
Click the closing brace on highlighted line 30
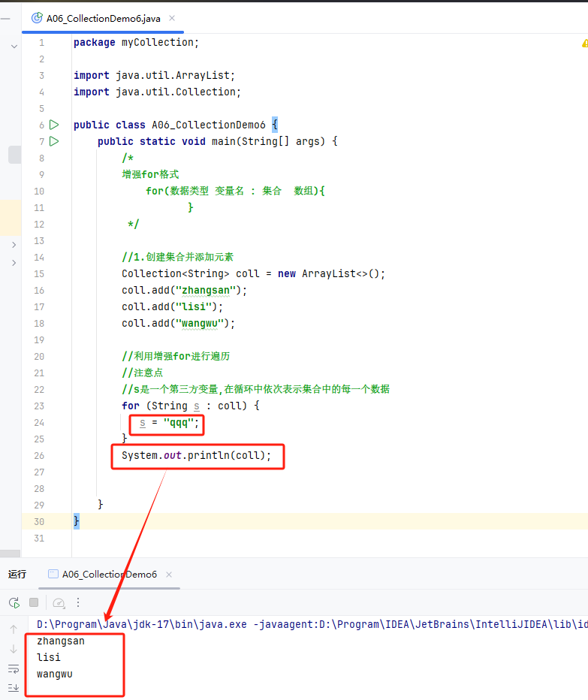pos(77,521)
